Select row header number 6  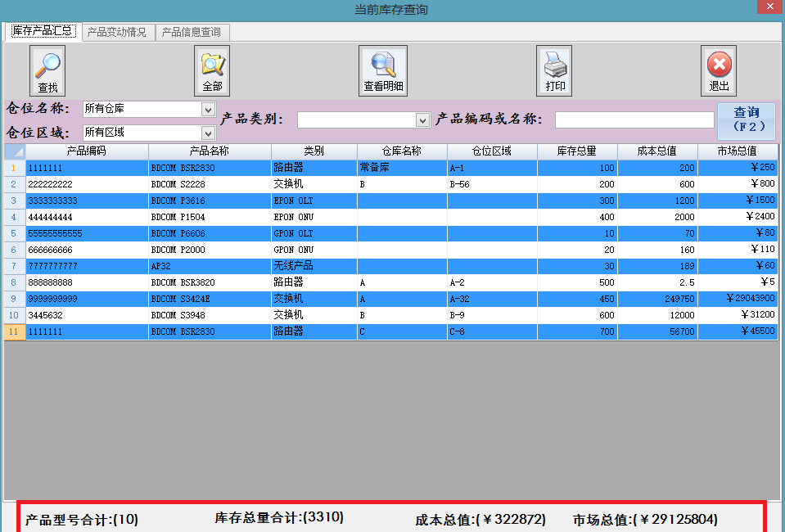tap(15, 250)
